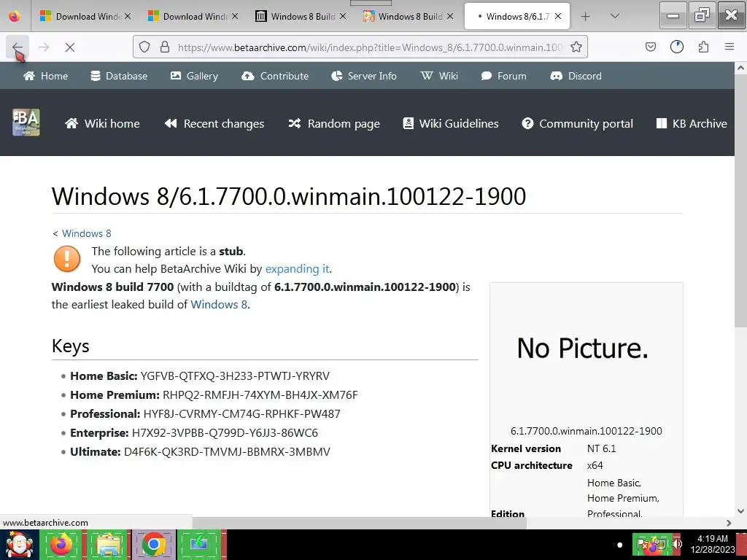747x560 pixels.
Task: Bookmark this page with the star icon
Action: tap(576, 47)
